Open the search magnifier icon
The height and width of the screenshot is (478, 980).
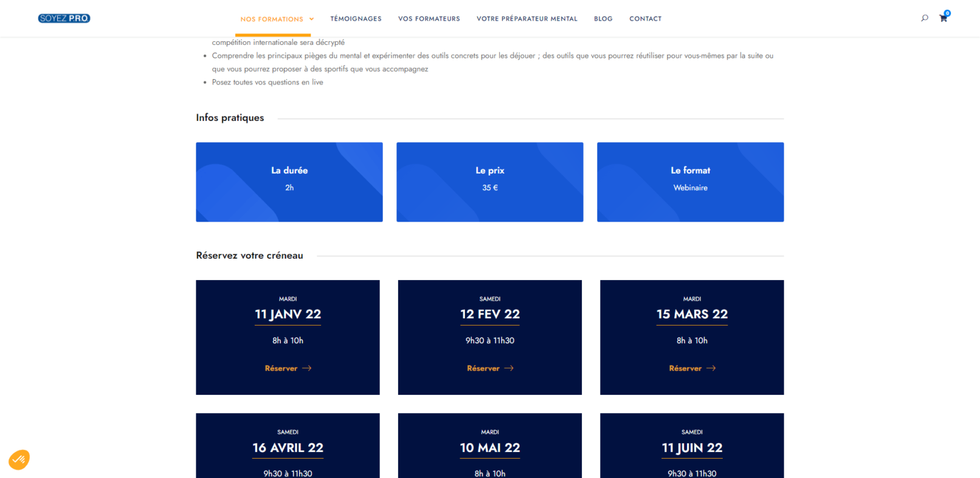click(x=925, y=18)
